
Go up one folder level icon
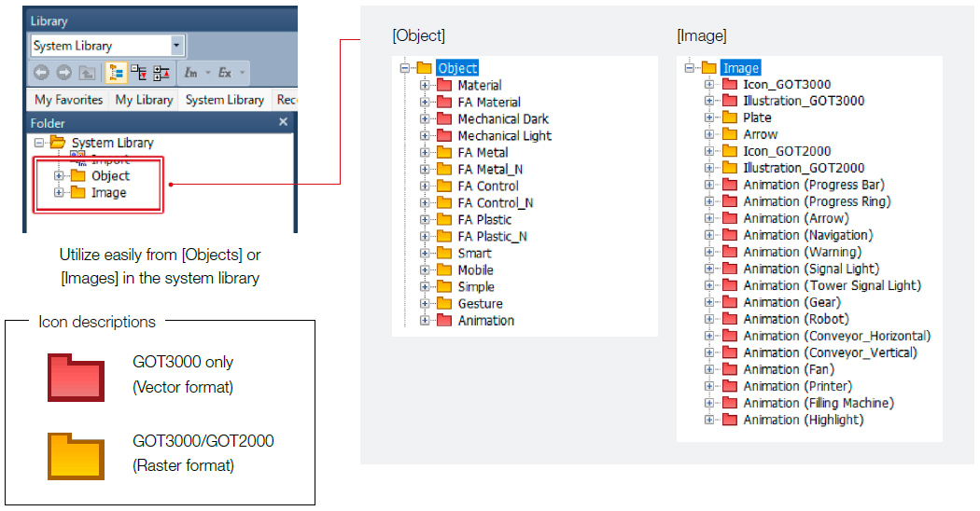[x=87, y=73]
